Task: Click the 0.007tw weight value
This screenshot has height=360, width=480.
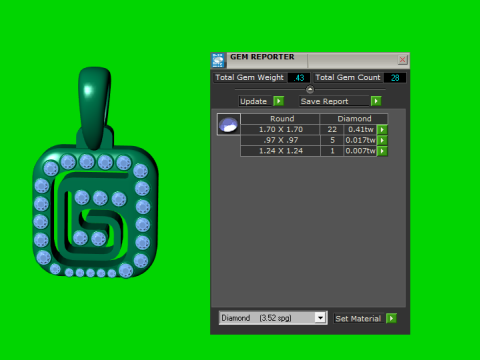Action: tap(361, 151)
